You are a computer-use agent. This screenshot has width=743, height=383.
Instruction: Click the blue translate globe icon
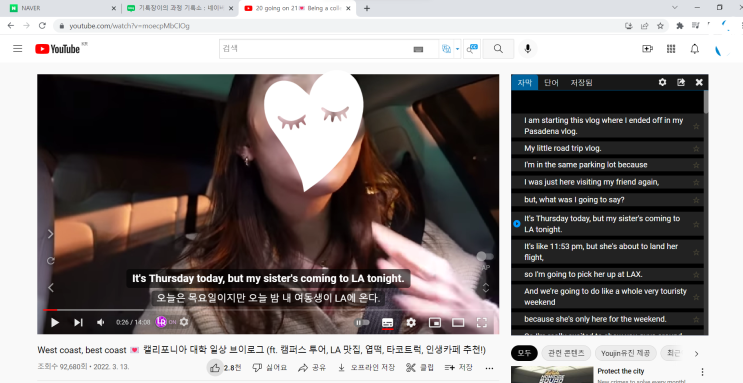[x=446, y=48]
